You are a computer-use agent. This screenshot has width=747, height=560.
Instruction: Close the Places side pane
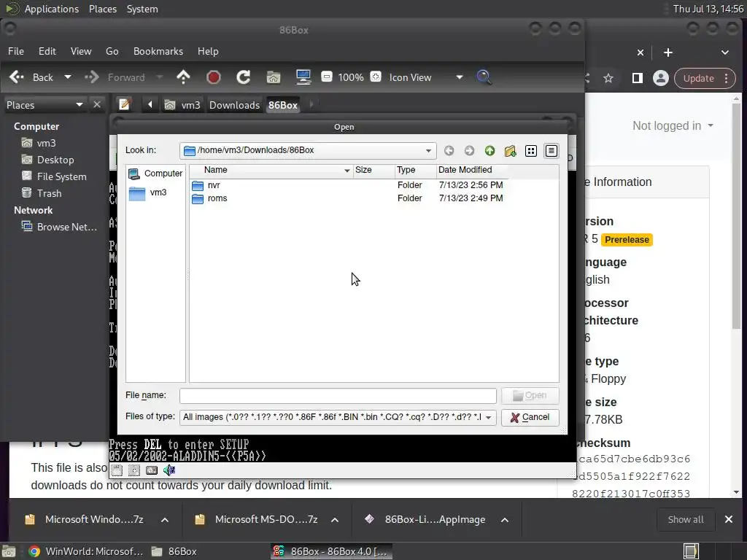97,104
